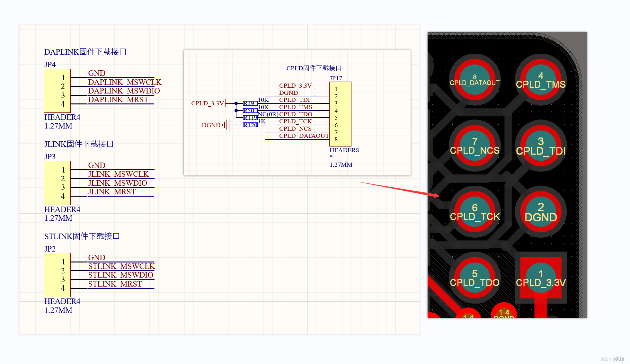630x364 pixels.
Task: Click the 1.27MM text under JP17
Action: coord(341,165)
